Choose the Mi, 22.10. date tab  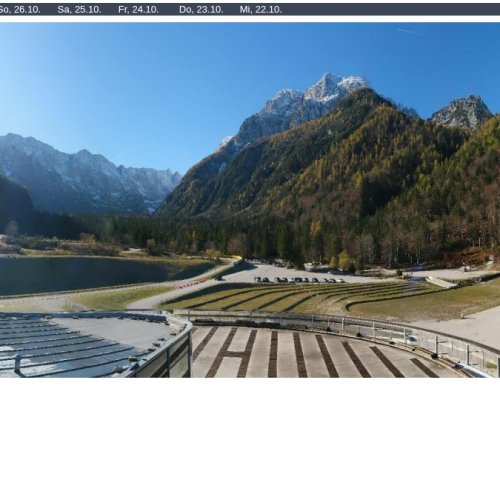tap(261, 10)
